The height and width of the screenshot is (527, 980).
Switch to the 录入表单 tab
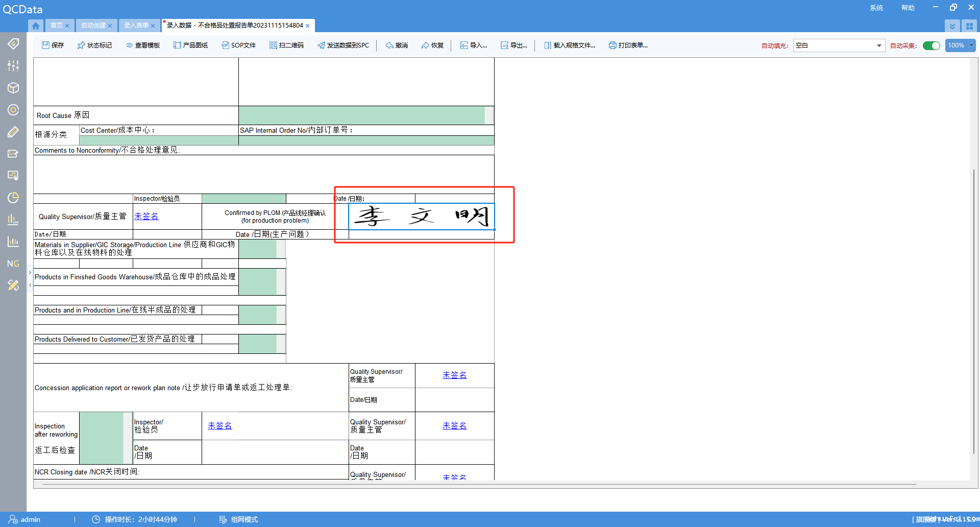click(x=136, y=26)
